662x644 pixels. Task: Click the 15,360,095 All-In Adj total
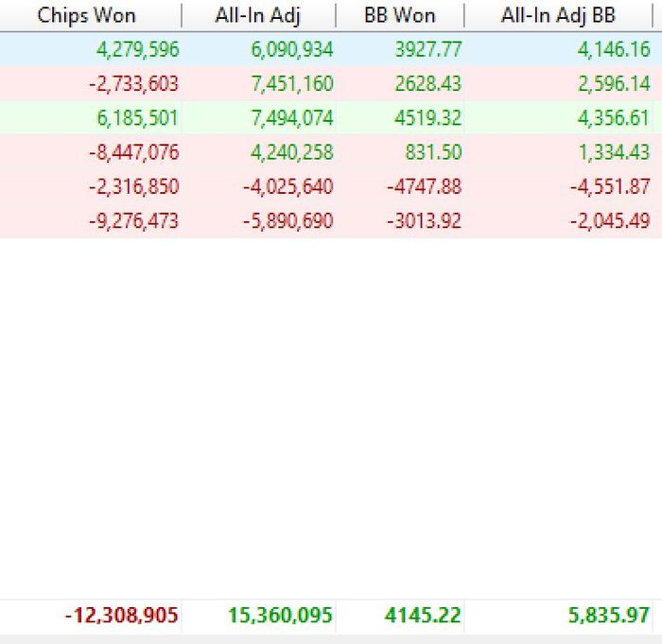280,616
